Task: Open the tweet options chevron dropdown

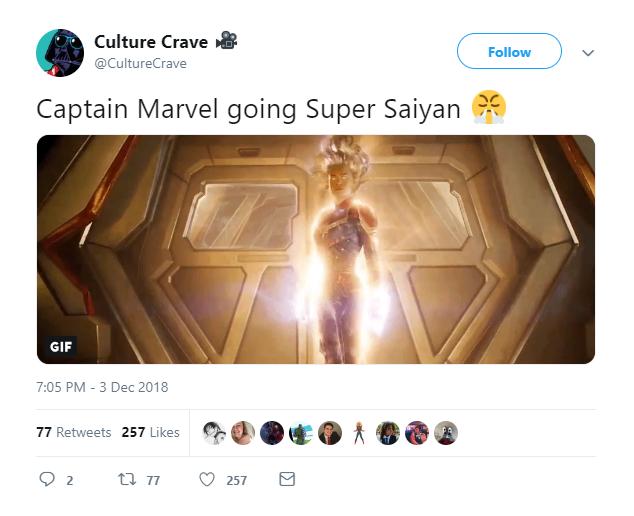Action: pos(588,53)
